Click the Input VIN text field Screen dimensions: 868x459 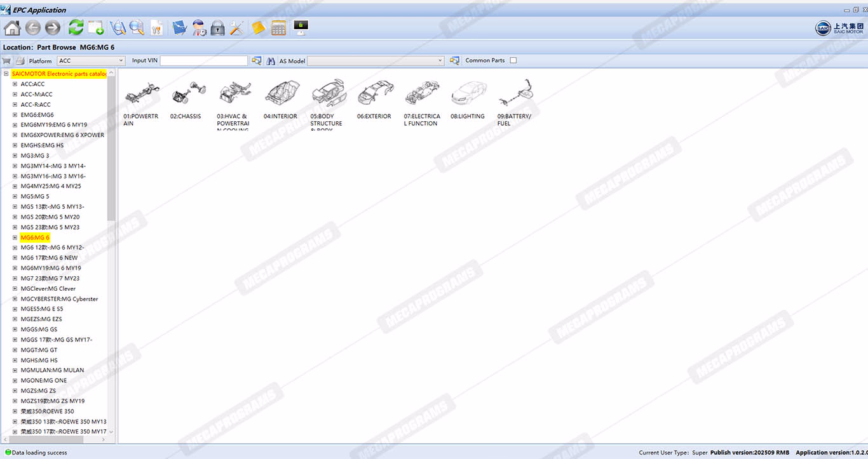pyautogui.click(x=203, y=61)
